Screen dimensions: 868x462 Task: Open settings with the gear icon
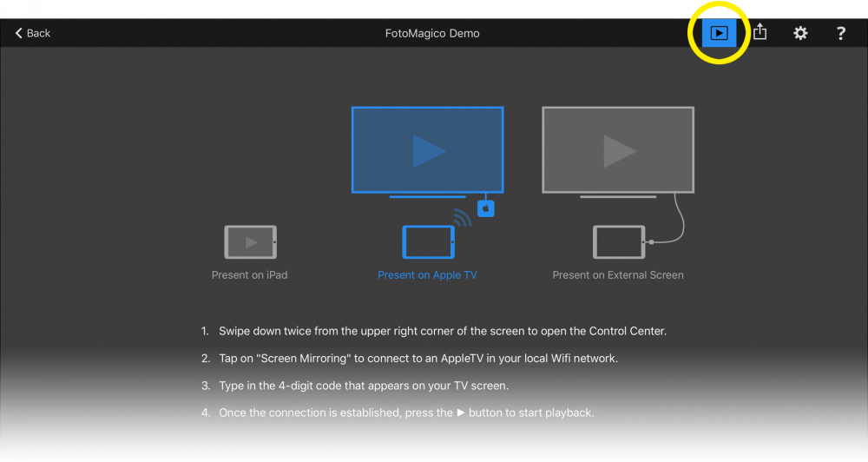(x=800, y=33)
